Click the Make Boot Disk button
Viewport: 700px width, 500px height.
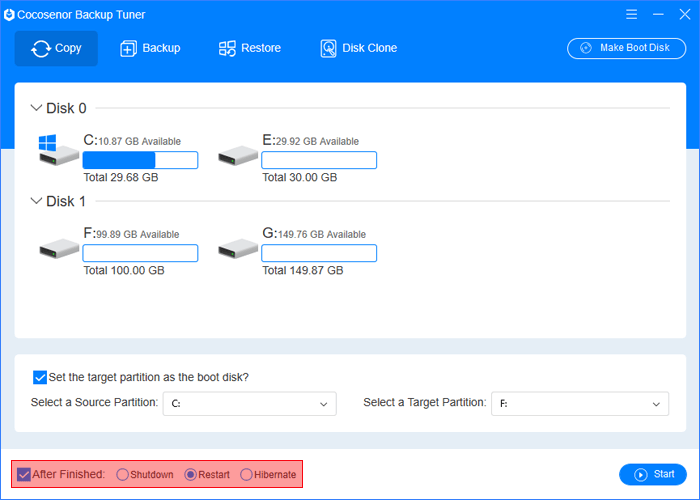coord(626,48)
